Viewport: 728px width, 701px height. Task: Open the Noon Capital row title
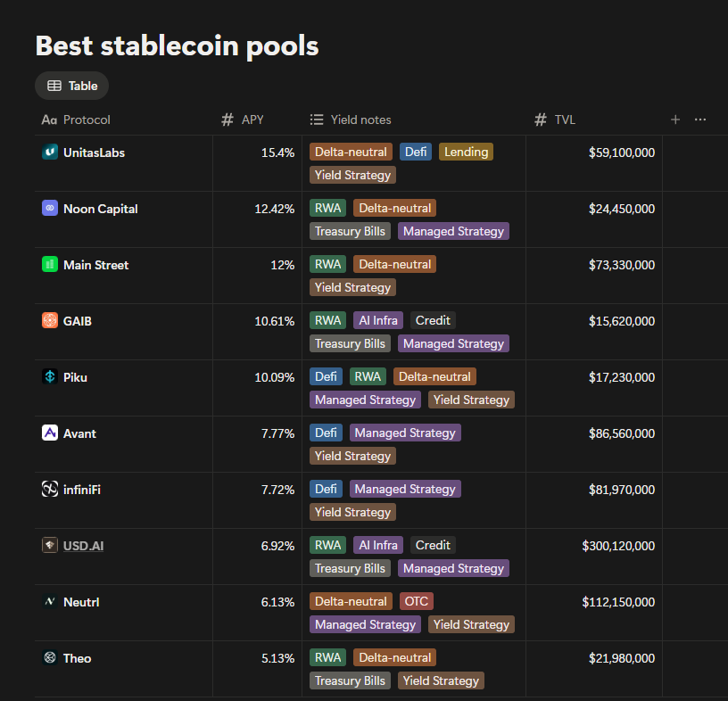coord(101,209)
